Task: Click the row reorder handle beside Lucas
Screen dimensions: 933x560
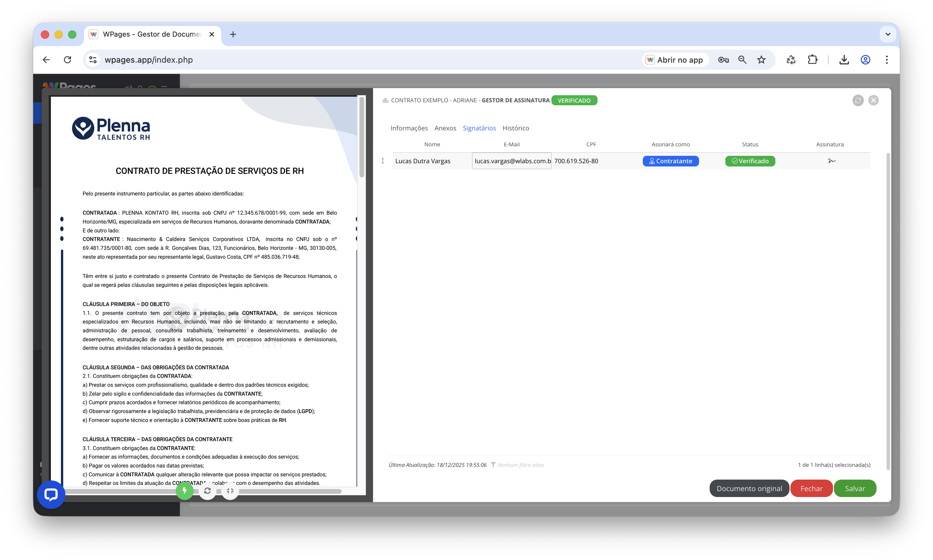Action: click(383, 161)
